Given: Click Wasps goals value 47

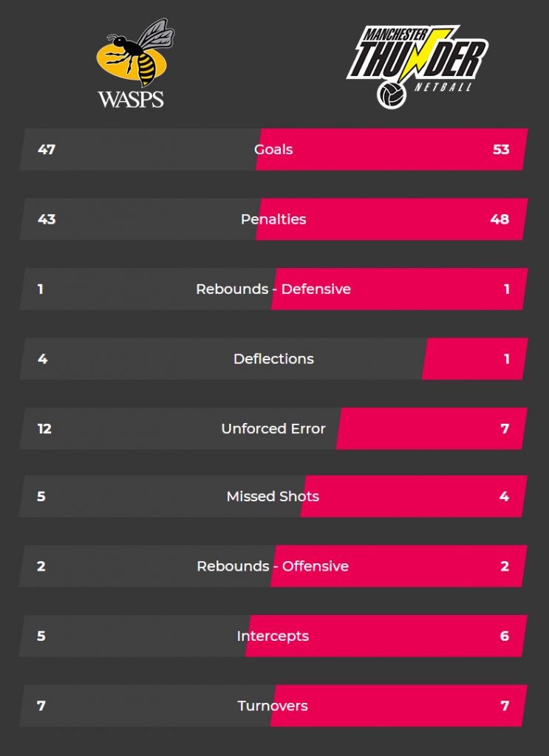Looking at the screenshot, I should click(x=47, y=149).
